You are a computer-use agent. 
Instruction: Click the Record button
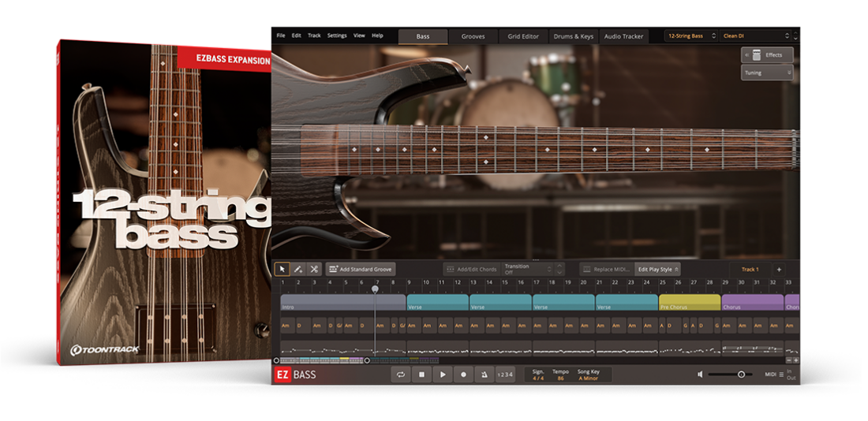[x=463, y=375]
